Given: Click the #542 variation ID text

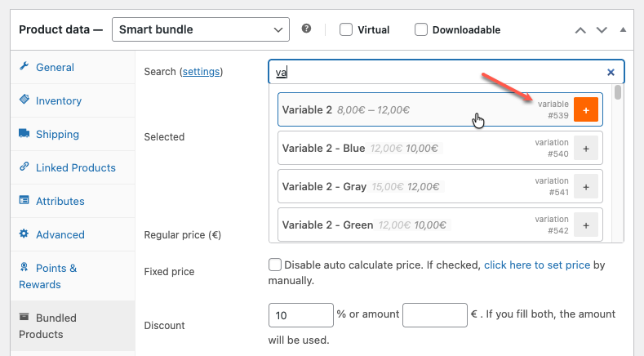Looking at the screenshot, I should coord(557,230).
